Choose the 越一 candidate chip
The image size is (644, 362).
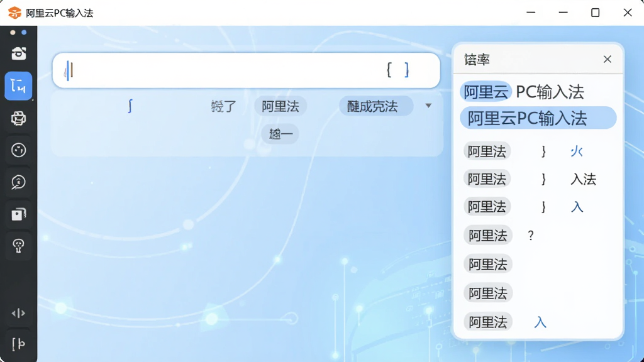[280, 134]
